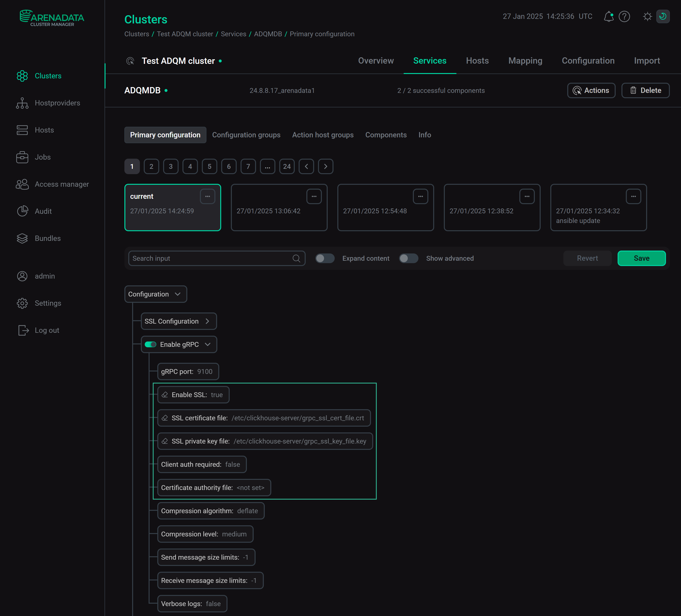Click edit marker icon for Enable SSL
The height and width of the screenshot is (616, 681).
165,394
